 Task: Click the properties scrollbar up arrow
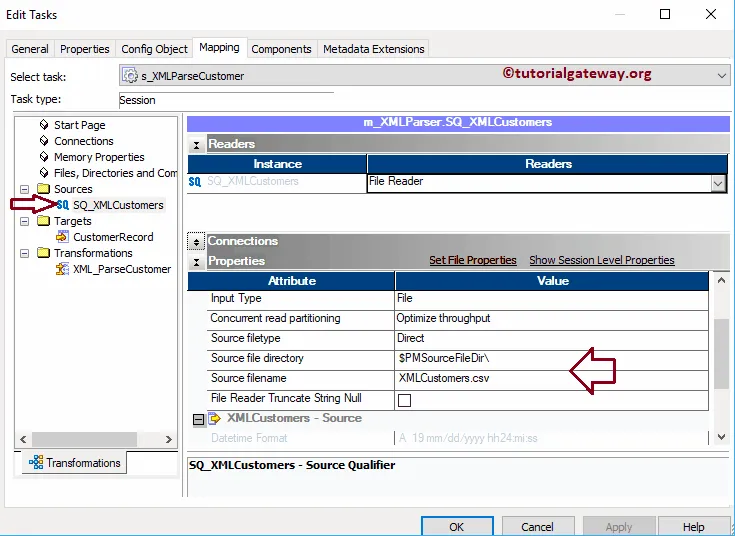click(721, 280)
